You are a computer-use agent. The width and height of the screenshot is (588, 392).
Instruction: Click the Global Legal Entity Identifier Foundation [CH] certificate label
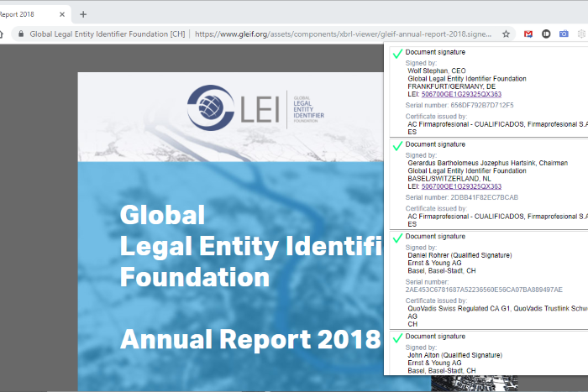pos(108,34)
